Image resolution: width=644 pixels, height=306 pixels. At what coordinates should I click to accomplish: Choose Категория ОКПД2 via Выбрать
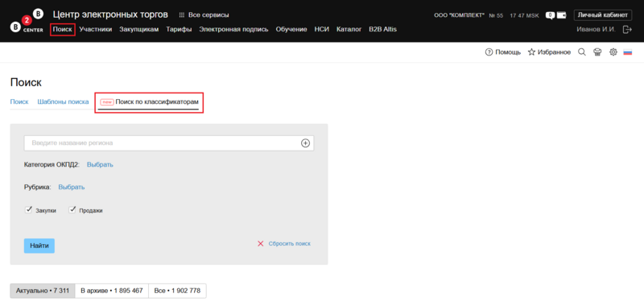[100, 165]
